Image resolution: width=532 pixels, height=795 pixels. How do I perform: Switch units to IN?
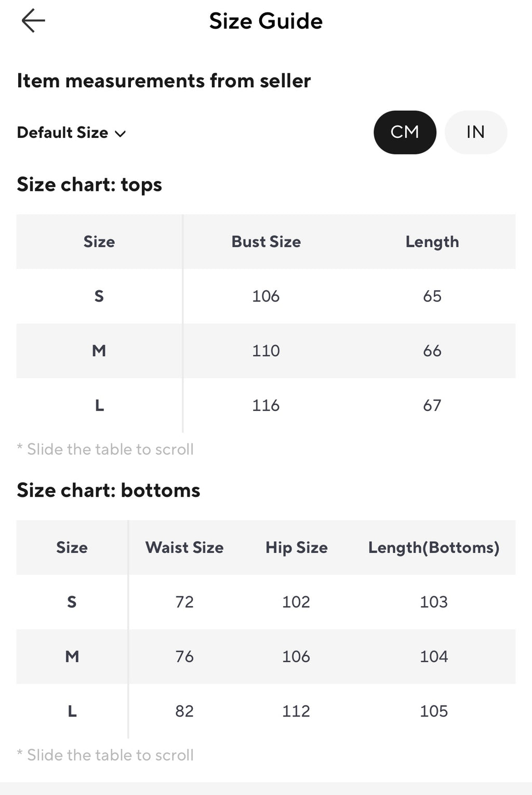click(475, 132)
